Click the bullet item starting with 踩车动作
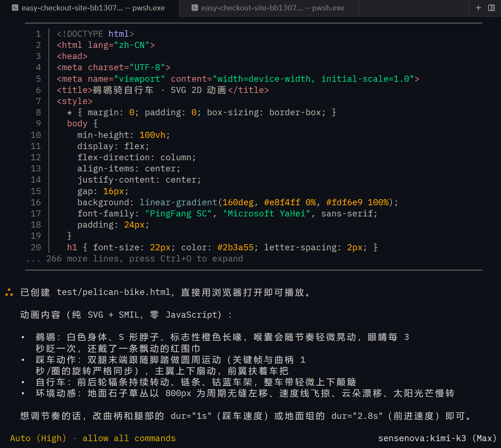This screenshot has height=448, width=501. pyautogui.click(x=170, y=365)
